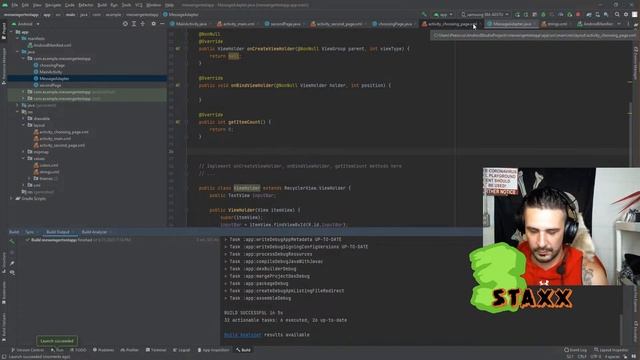Click Search Everywhere magnifier icon
Screen dimensions: 640x360
pos(617,14)
